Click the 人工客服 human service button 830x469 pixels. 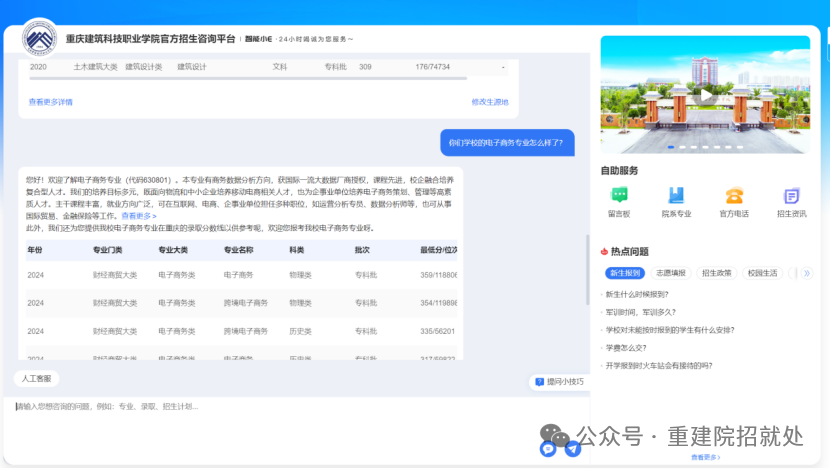(36, 379)
